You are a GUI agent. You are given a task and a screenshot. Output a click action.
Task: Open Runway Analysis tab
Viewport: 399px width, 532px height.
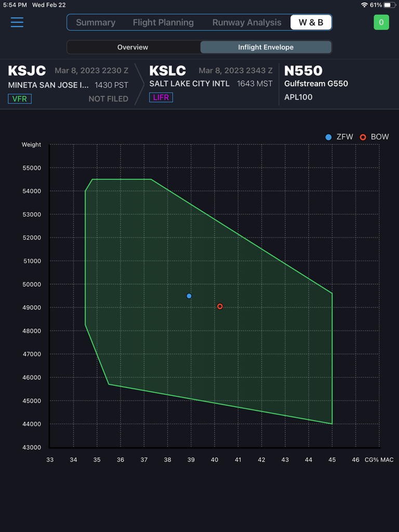click(247, 22)
